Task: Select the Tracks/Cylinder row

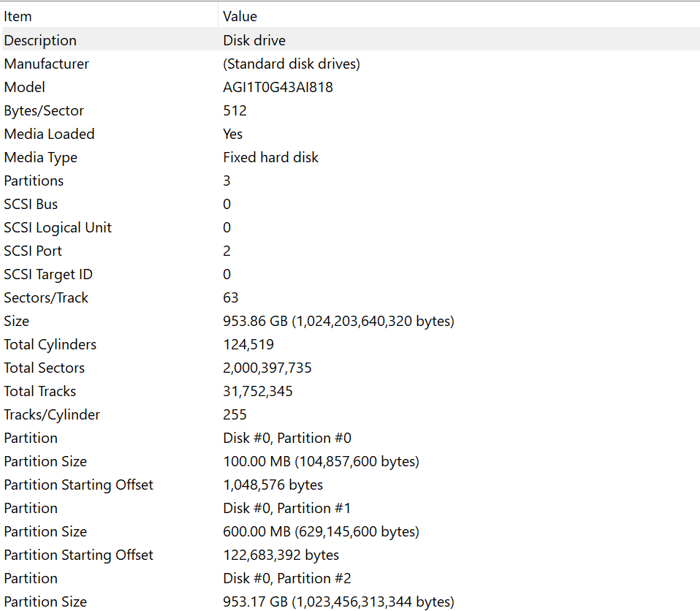Action: pos(52,414)
